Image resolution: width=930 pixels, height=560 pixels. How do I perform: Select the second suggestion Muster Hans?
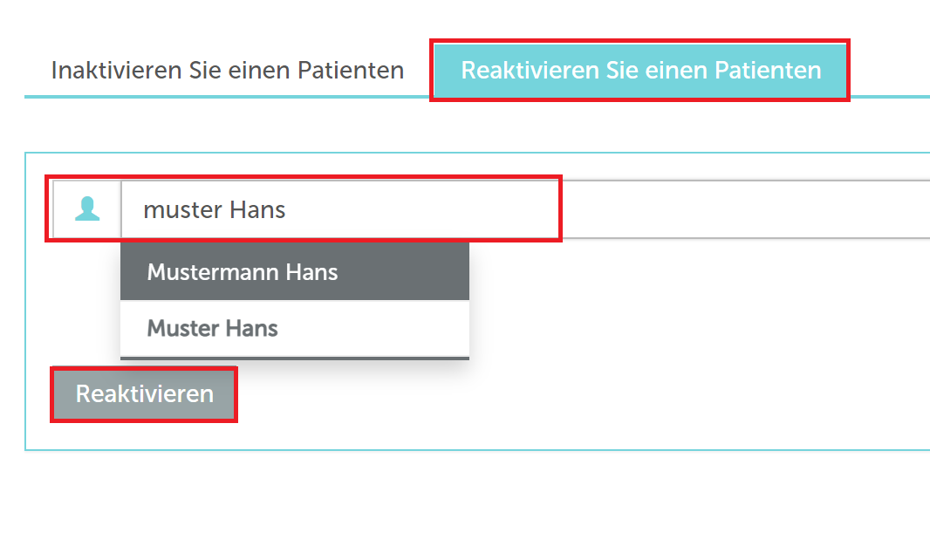tap(295, 328)
